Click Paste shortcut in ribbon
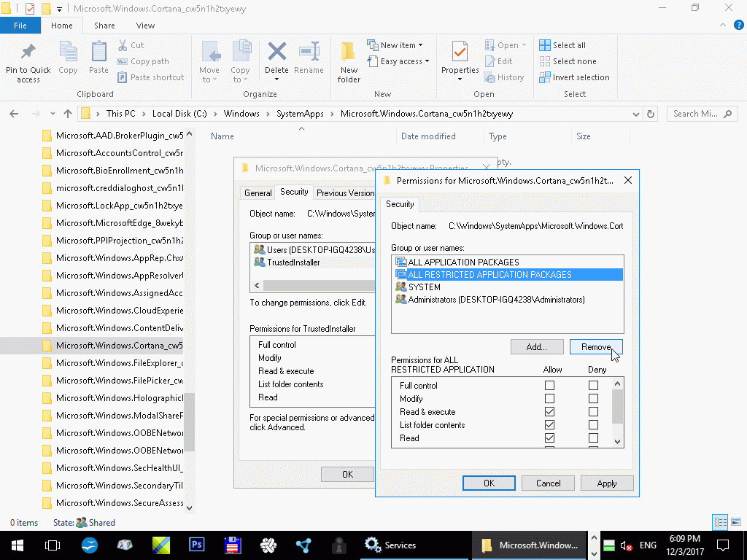This screenshot has height=560, width=747. [150, 77]
